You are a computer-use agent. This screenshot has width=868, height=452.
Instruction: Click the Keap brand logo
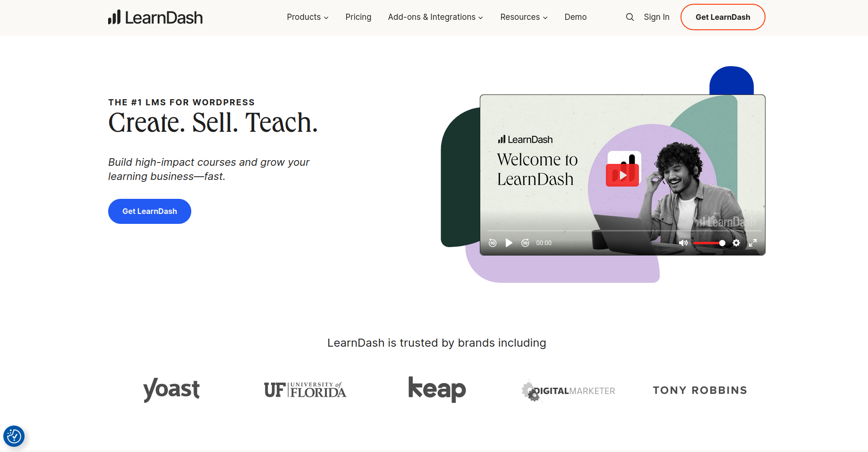point(437,389)
